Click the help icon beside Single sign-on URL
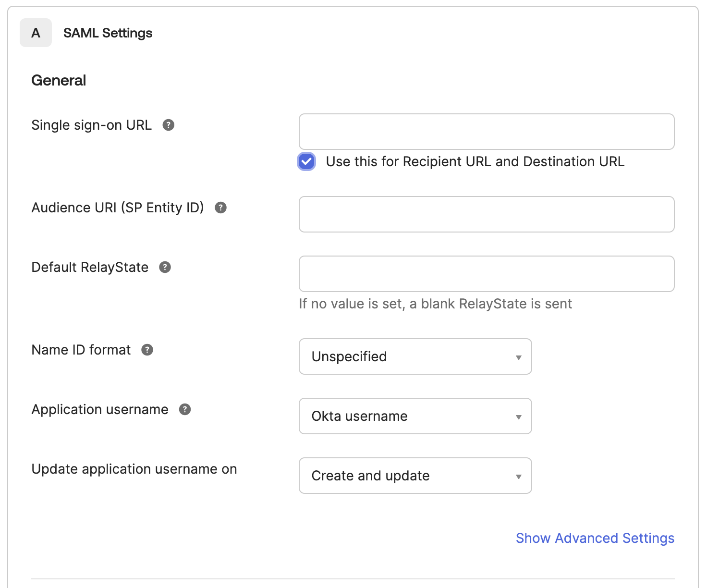 [168, 125]
